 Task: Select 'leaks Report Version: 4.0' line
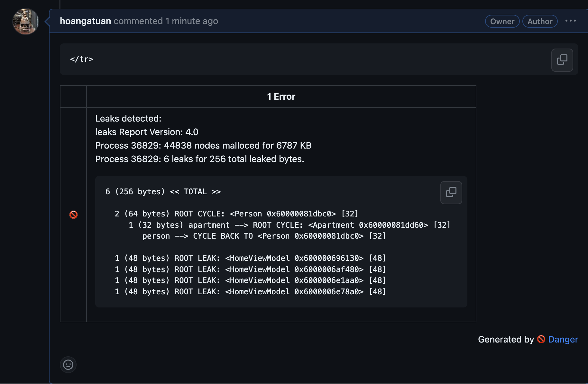(x=147, y=132)
